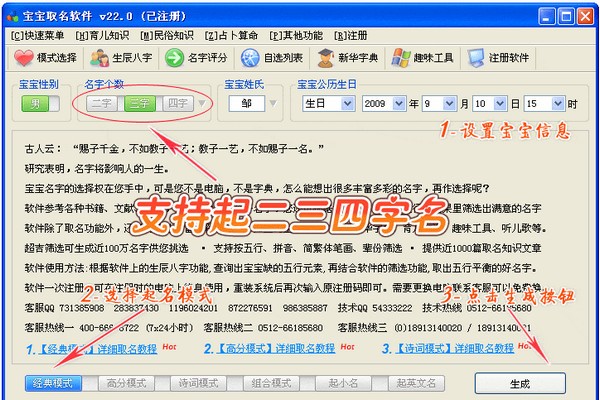Select the 二字 name length option

pyautogui.click(x=102, y=103)
